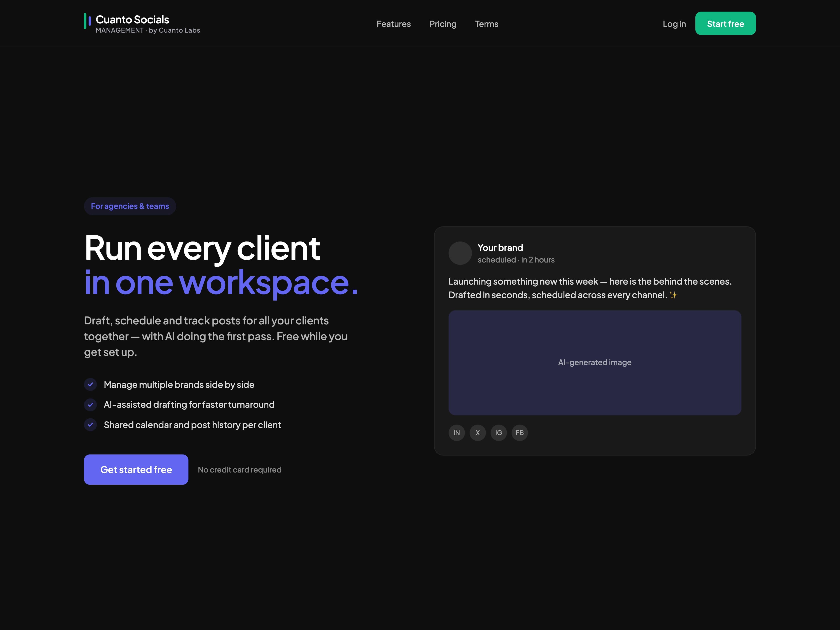
Task: Select the FB channel badge
Action: tap(520, 432)
